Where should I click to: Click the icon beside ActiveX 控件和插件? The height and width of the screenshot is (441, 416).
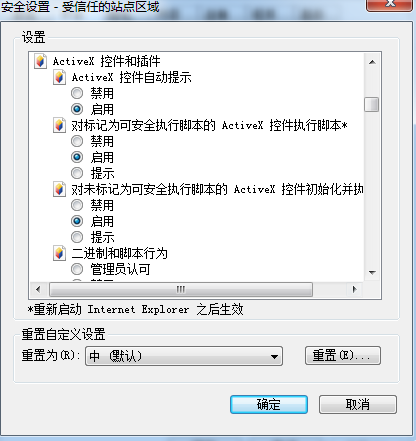(40, 61)
